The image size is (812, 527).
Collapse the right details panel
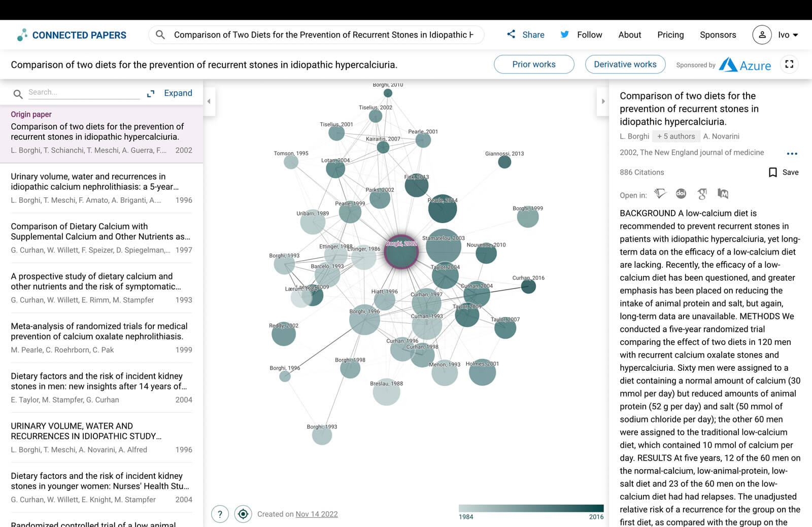(x=603, y=101)
